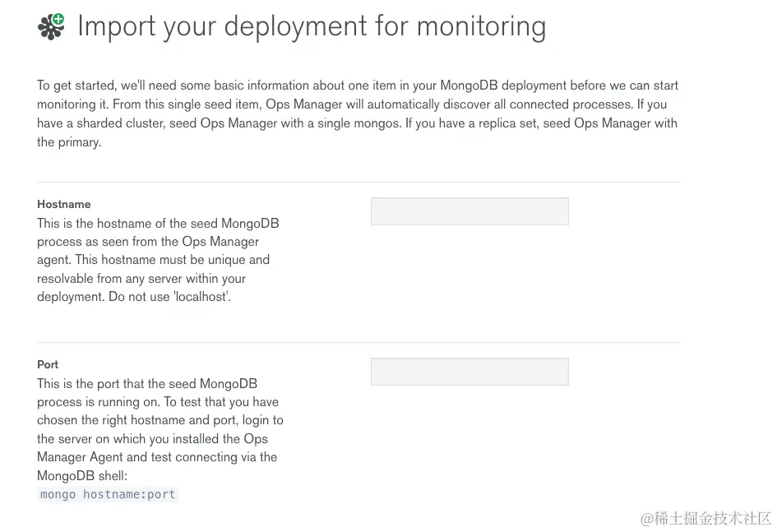This screenshot has height=532, width=777.
Task: Click the deployment import icon beside heading
Action: (x=51, y=27)
